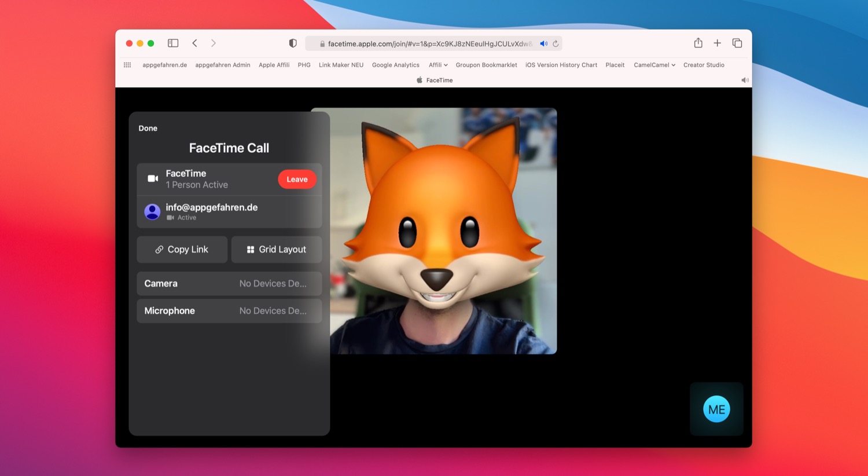Open the Share menu
Image resolution: width=868 pixels, height=476 pixels.
pos(698,43)
